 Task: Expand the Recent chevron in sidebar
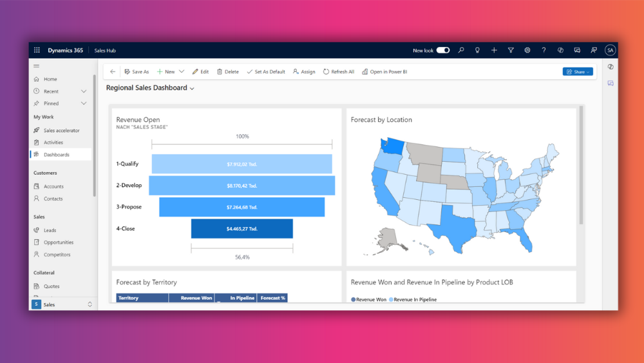pyautogui.click(x=84, y=92)
